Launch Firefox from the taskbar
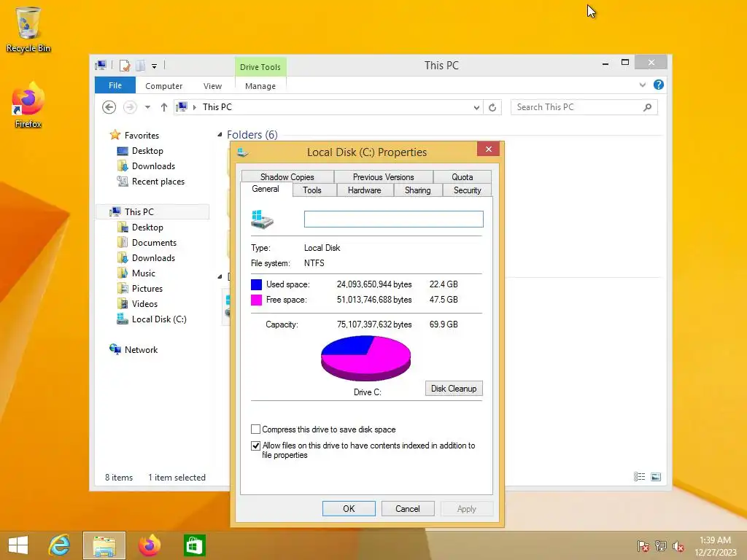747x560 pixels. (149, 545)
